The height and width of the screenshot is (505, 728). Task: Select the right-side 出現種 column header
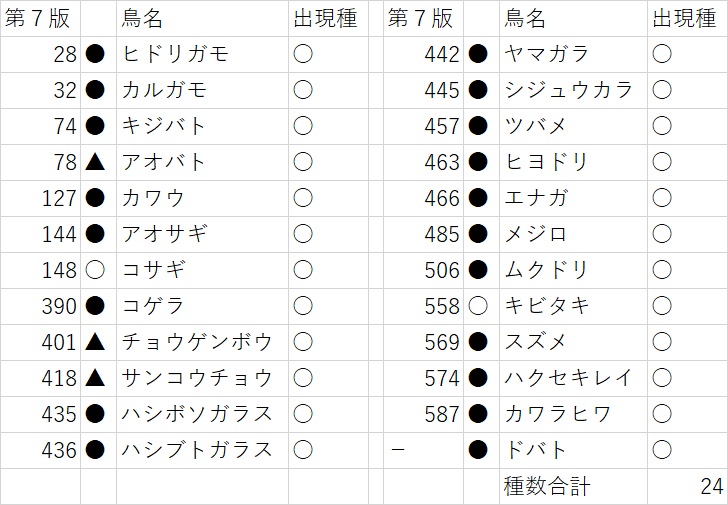[685, 19]
